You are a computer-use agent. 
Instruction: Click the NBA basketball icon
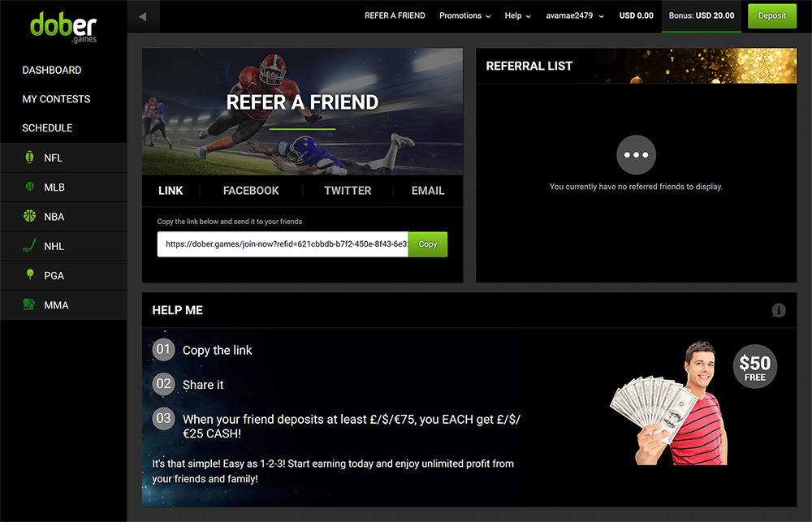[x=29, y=216]
